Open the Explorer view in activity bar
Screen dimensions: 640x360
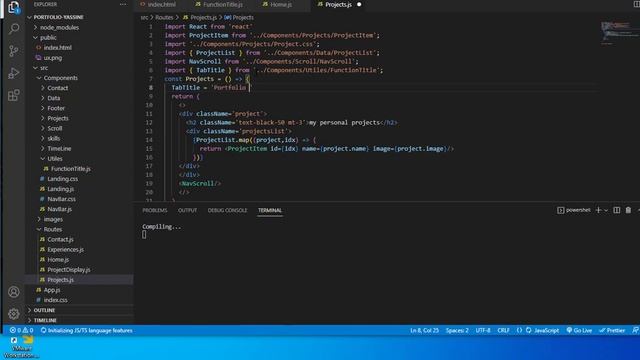[13, 7]
